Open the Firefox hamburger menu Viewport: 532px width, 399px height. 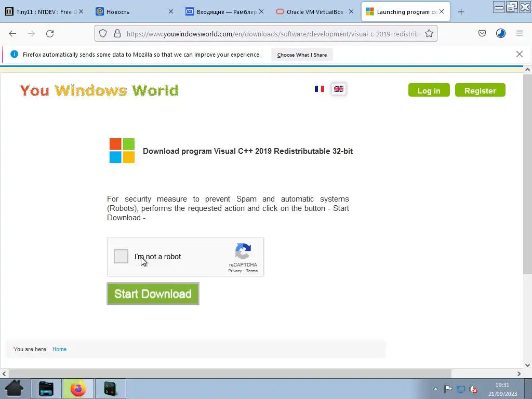tap(520, 33)
